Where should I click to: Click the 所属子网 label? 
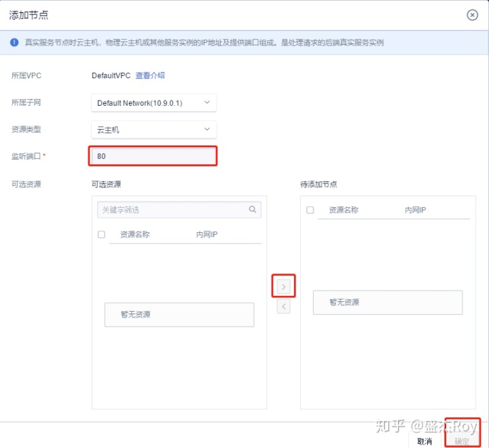tap(26, 102)
